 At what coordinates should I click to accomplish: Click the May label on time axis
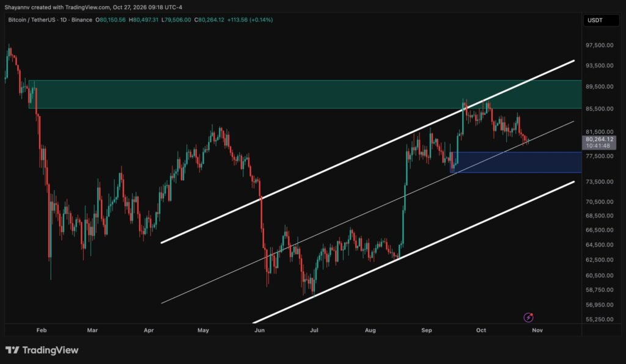[x=203, y=330]
